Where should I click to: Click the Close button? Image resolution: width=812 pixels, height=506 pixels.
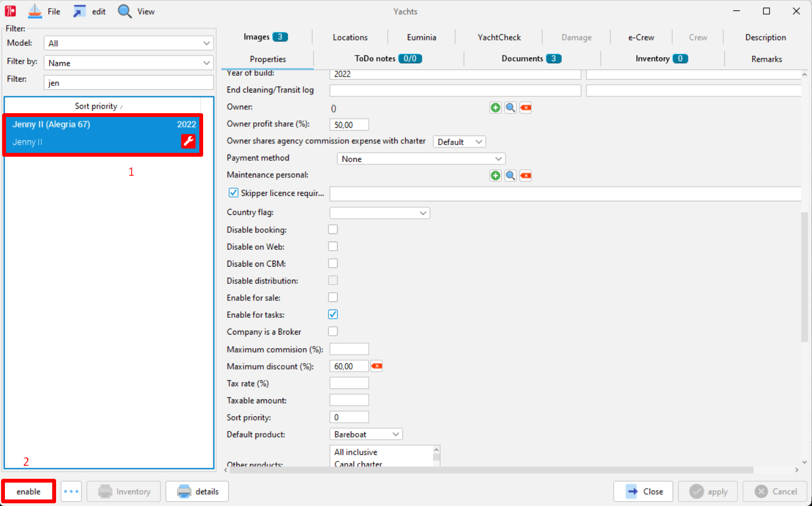tap(643, 491)
